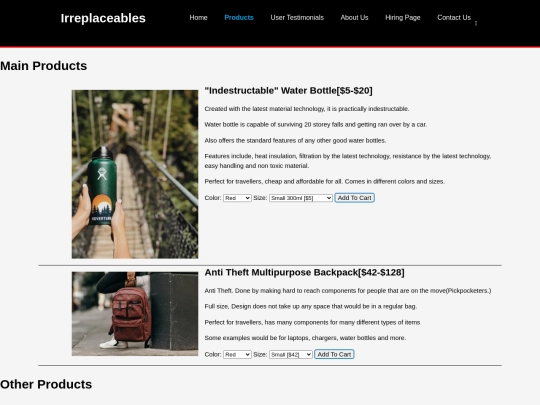540x405 pixels.
Task: Click the Irreplaceables site logo
Action: click(x=103, y=18)
